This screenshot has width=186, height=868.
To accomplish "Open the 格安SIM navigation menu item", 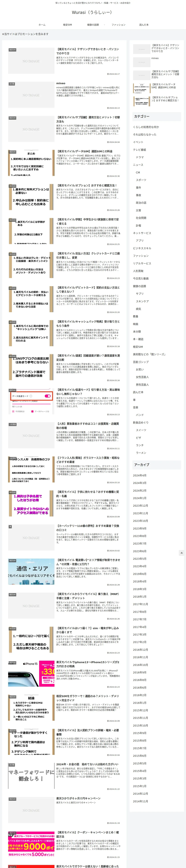I will pyautogui.click(x=68, y=25).
